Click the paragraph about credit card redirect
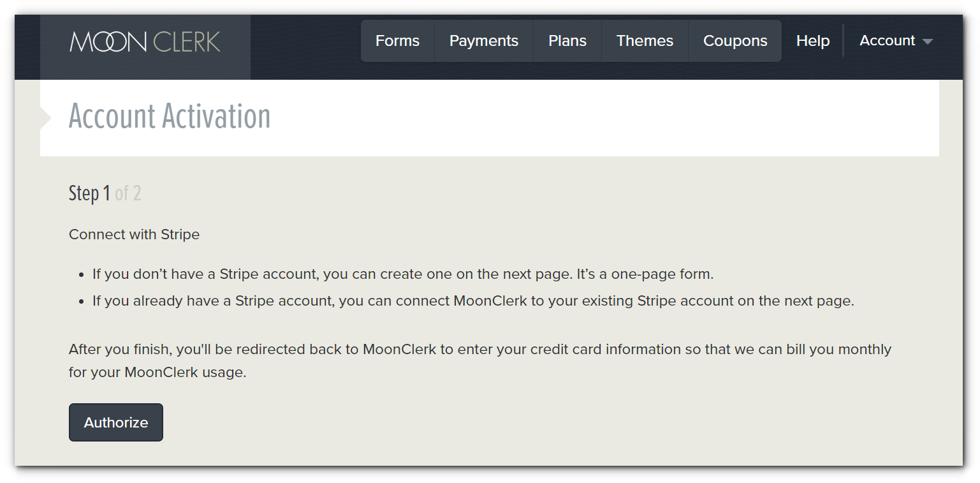This screenshot has height=483, width=980. click(x=479, y=360)
